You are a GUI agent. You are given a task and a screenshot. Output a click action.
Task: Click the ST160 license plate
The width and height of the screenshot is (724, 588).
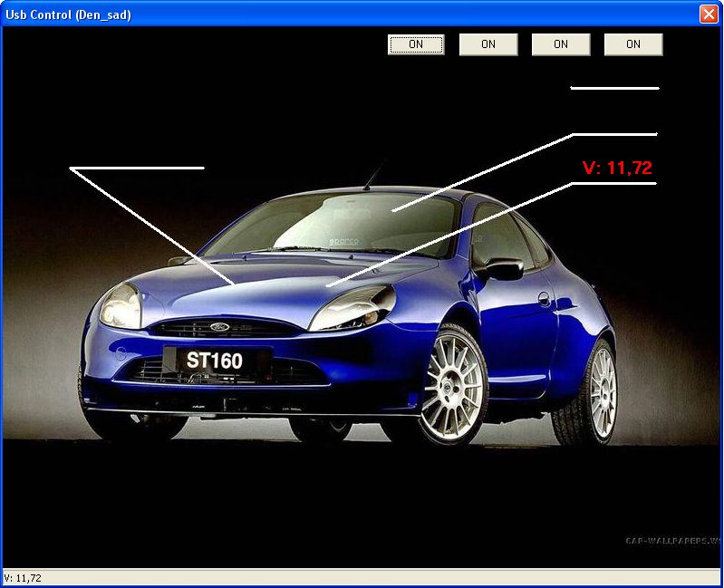click(x=215, y=361)
